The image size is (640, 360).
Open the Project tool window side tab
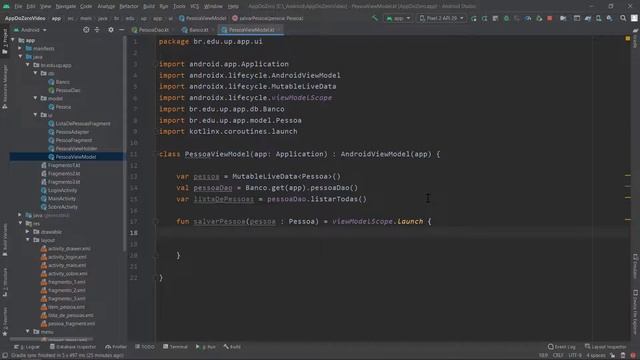point(5,42)
